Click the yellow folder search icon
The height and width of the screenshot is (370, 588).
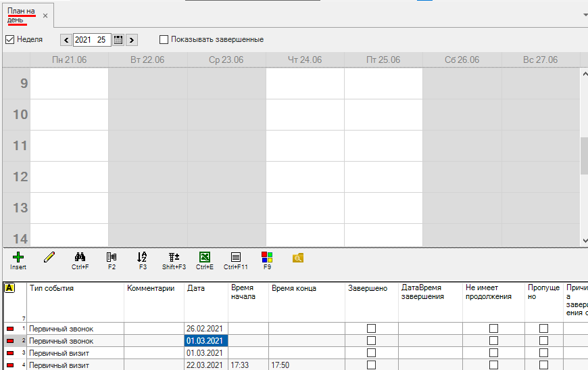click(298, 258)
